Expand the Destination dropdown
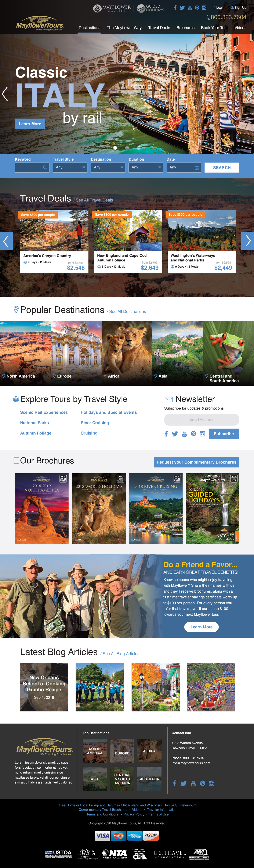The image size is (254, 868). pyautogui.click(x=108, y=167)
